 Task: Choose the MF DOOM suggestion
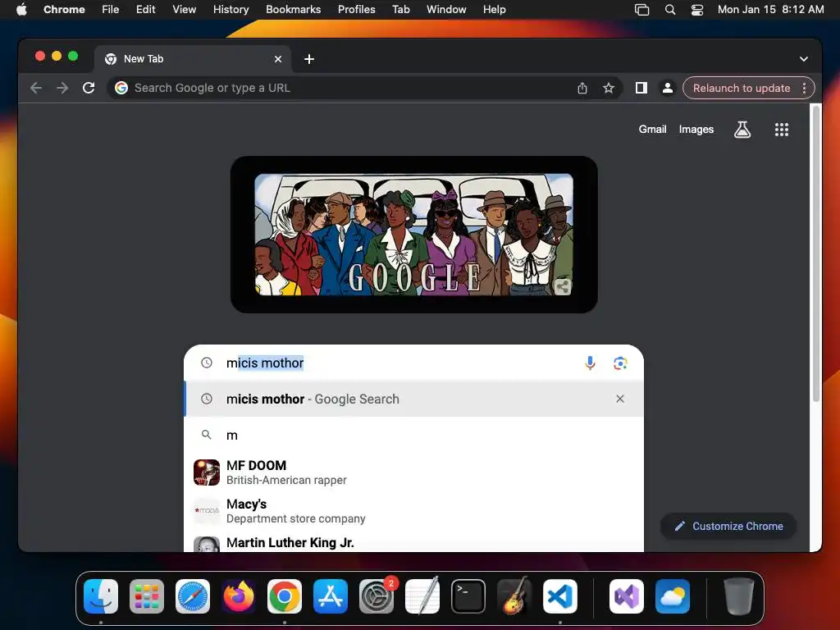[413, 472]
